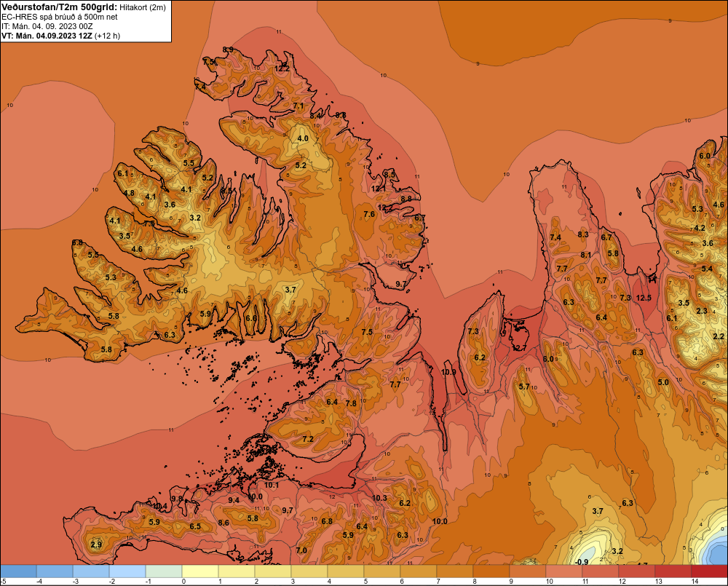
Task: Click the '8.1' temperature value
Action: coord(586,255)
